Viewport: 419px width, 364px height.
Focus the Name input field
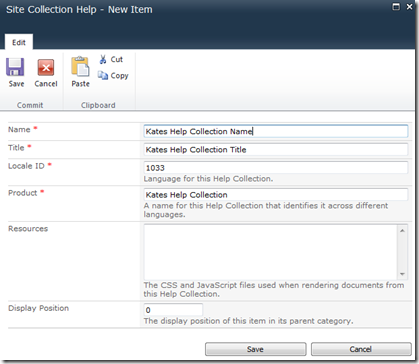pyautogui.click(x=276, y=131)
